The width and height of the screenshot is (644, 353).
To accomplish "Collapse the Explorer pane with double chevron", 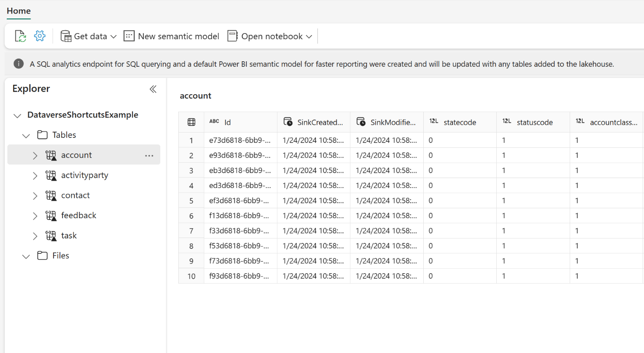I will pos(153,89).
